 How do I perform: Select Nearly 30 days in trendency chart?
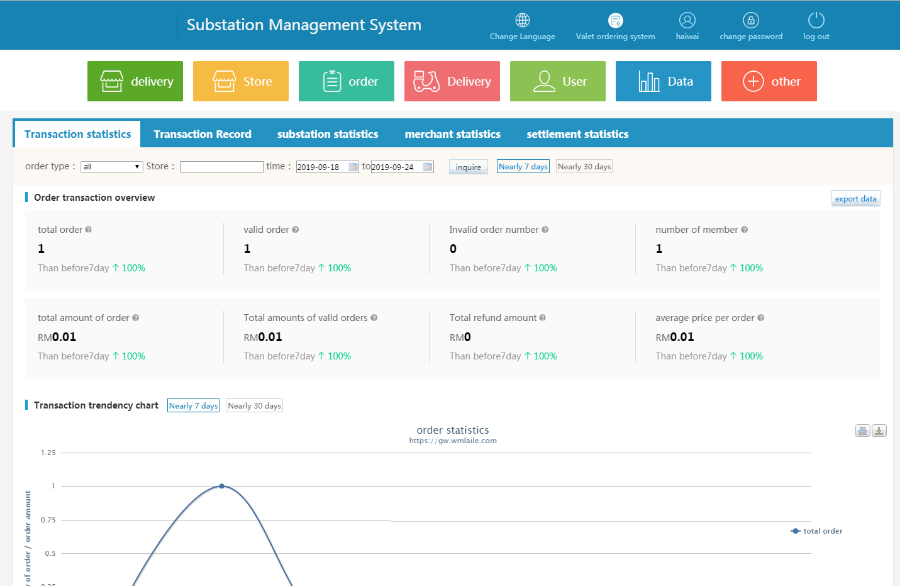[x=254, y=406]
